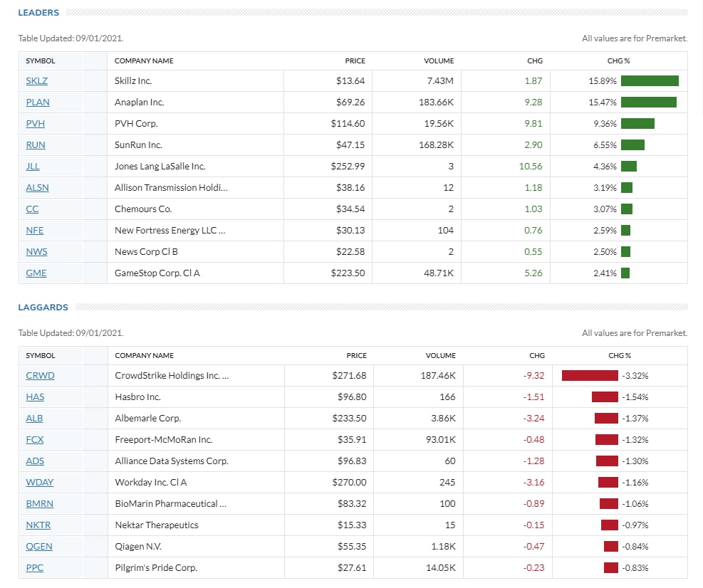Click the 9.36% green change bar
The image size is (703, 588).
click(637, 124)
